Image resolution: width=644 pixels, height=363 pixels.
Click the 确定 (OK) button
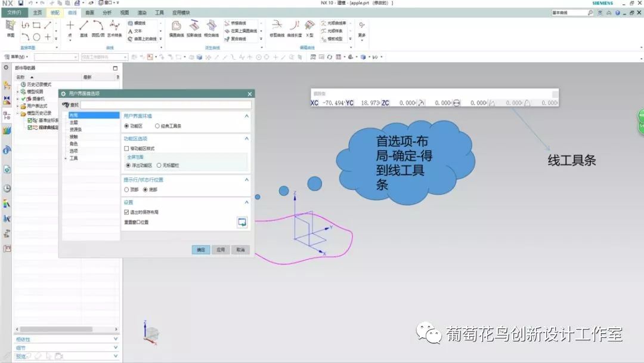[x=201, y=250]
